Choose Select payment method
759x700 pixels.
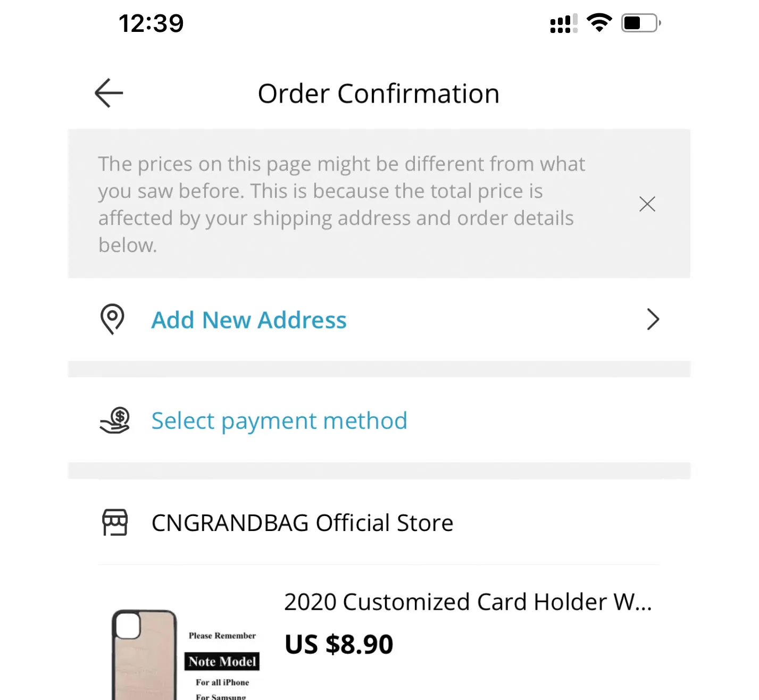click(x=279, y=420)
